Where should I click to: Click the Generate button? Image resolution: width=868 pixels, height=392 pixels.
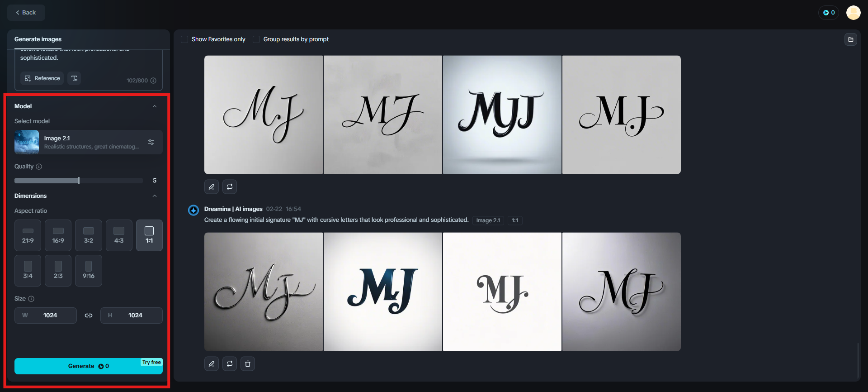tap(89, 366)
